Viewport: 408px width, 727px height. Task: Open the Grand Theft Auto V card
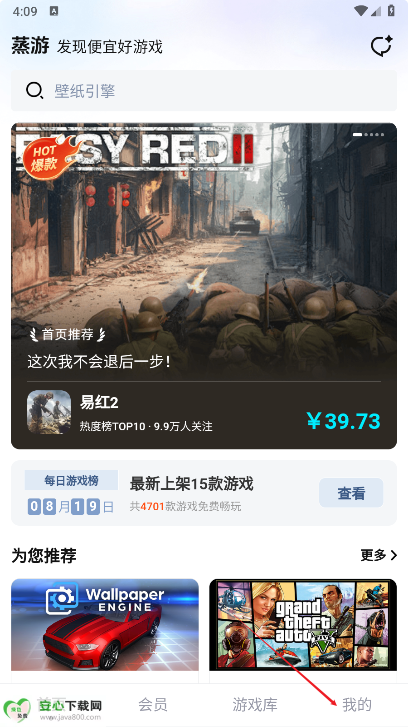click(x=303, y=625)
